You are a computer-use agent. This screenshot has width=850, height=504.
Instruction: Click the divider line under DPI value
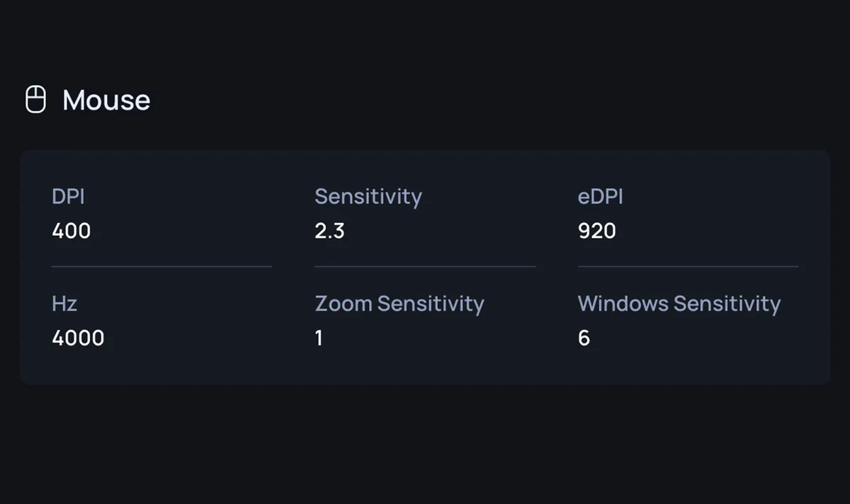click(x=161, y=266)
